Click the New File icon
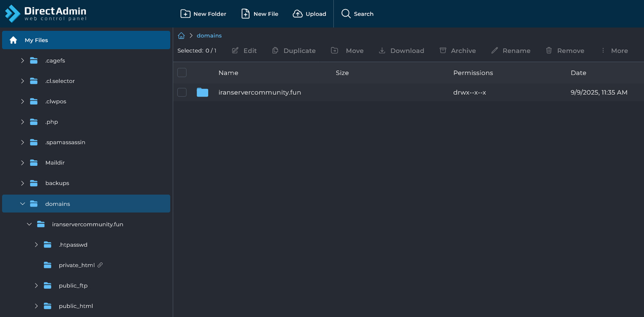 click(x=246, y=14)
